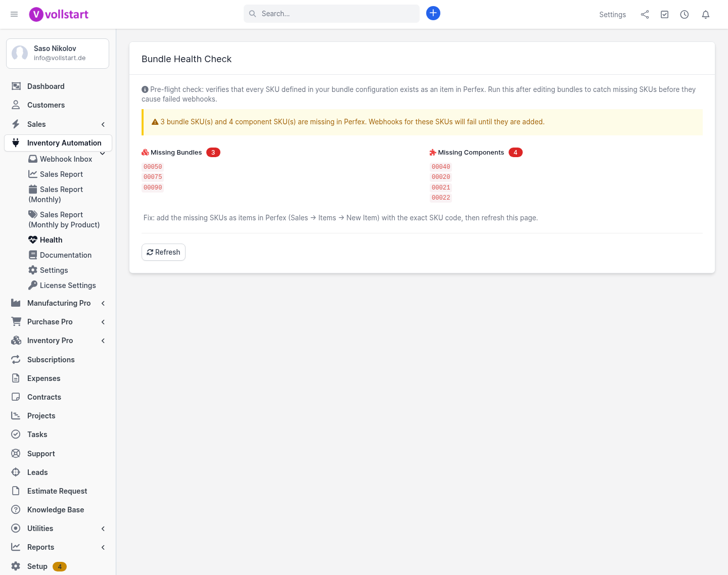
Task: Click the Setup badge showing 4
Action: pos(60,566)
